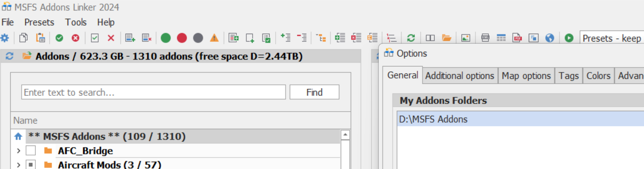Open the Tools menu
This screenshot has width=644, height=169.
click(76, 22)
